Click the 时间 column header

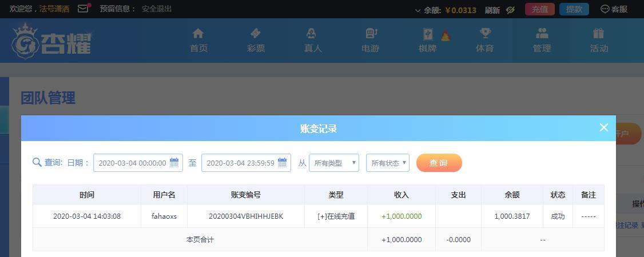coord(87,195)
